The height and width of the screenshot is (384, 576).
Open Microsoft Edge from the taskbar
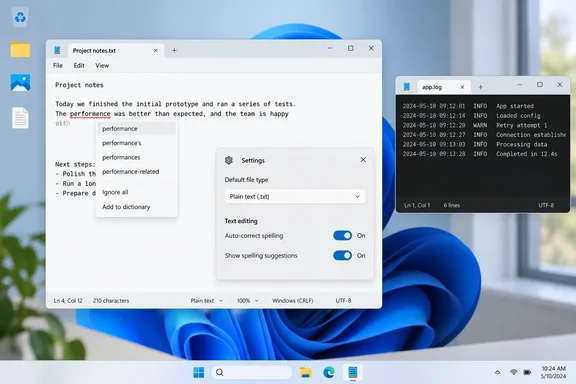[329, 372]
